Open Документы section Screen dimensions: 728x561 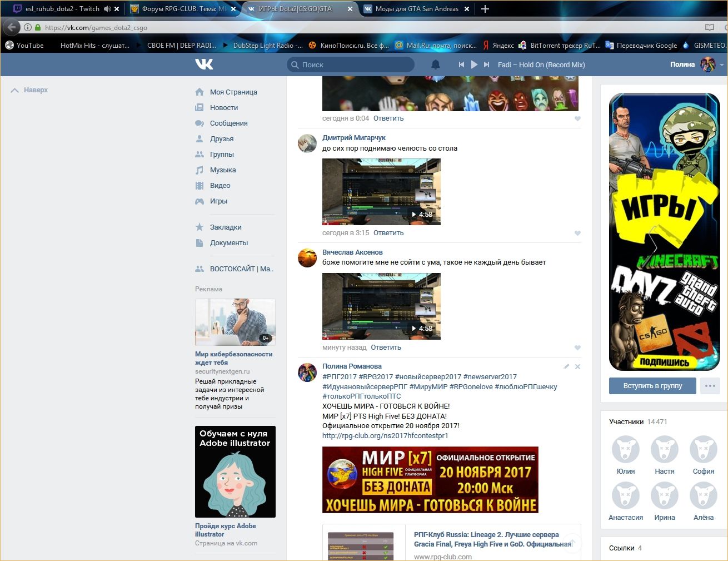point(229,243)
